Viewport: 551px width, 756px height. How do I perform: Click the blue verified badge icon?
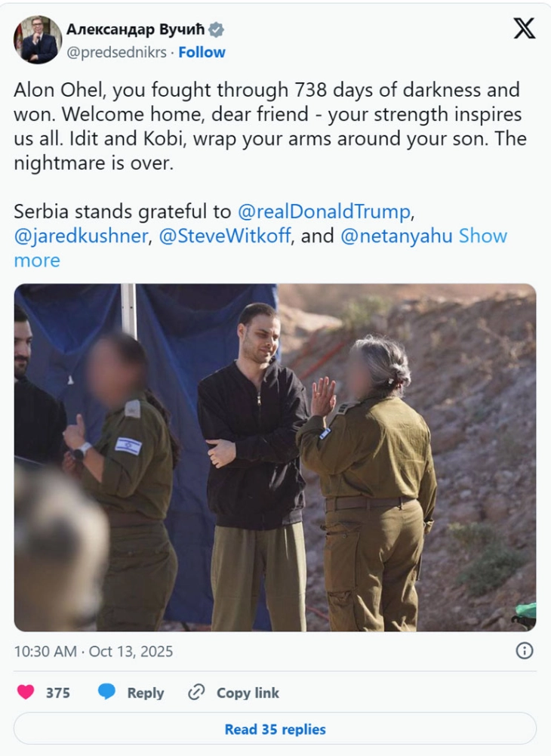tap(216, 30)
